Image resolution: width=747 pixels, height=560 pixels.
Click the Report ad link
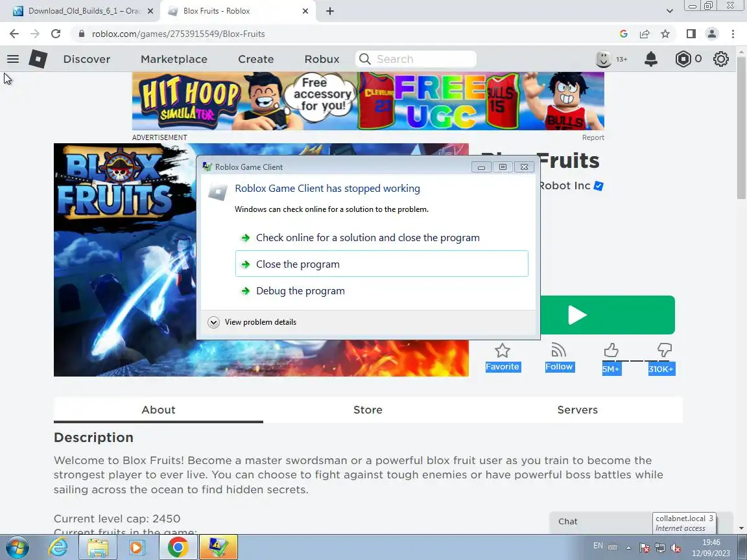(593, 137)
